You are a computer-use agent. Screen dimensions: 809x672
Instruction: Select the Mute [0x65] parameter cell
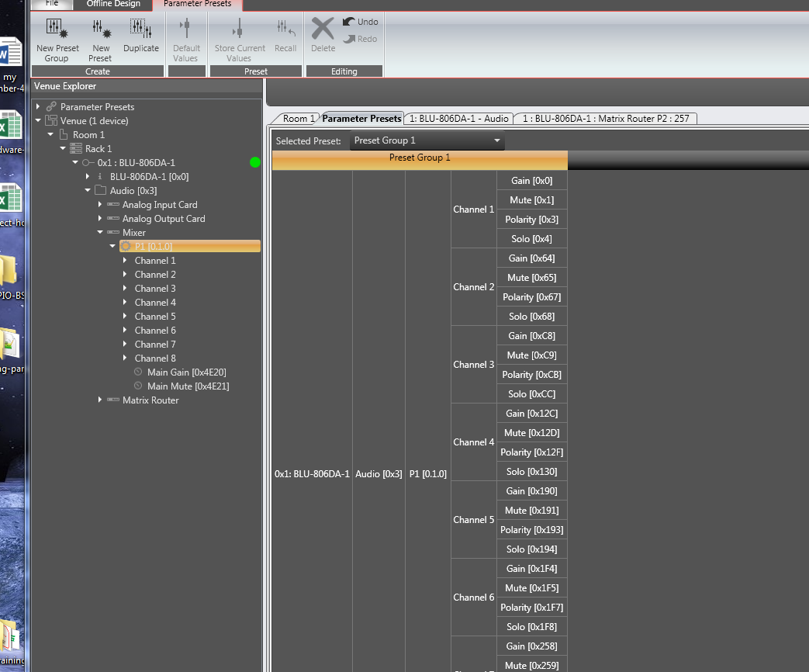[x=531, y=278]
